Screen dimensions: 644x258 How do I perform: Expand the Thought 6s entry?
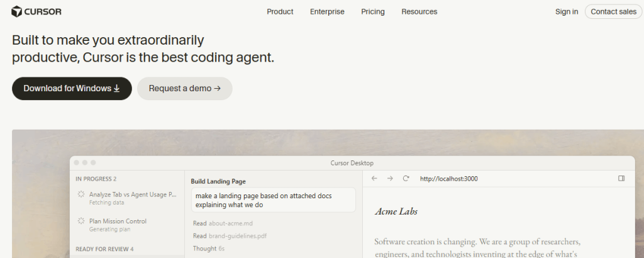[x=209, y=249]
